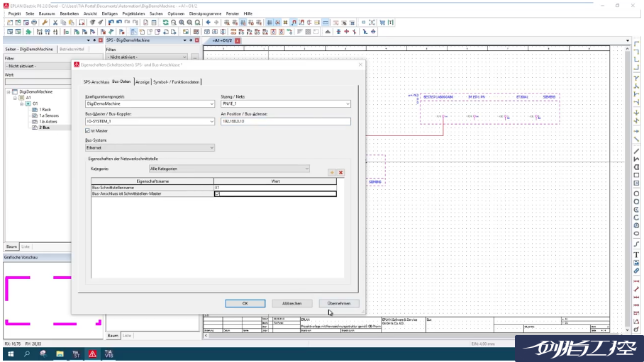The height and width of the screenshot is (362, 644).
Task: Uncheck the Ist Master checkbox
Action: (x=87, y=130)
